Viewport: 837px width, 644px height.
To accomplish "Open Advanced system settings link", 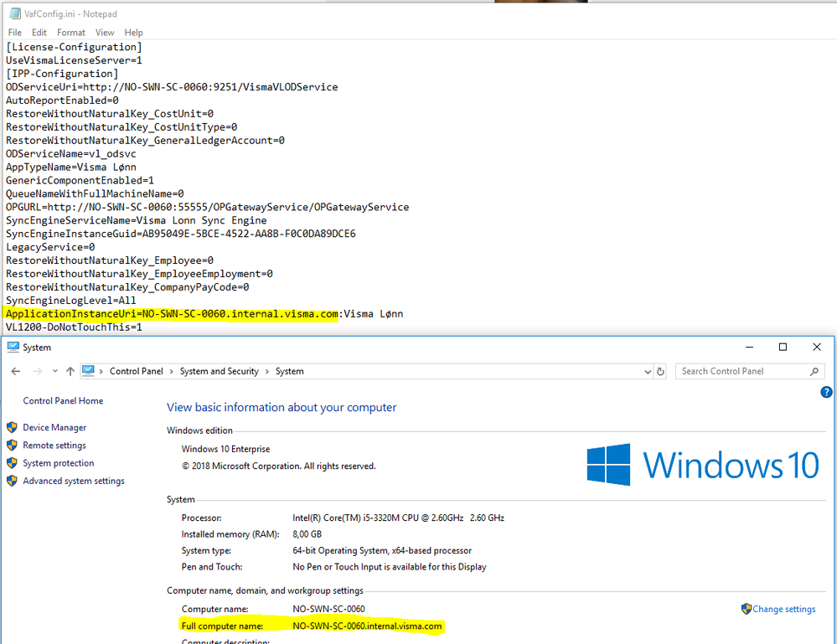I will [x=74, y=481].
